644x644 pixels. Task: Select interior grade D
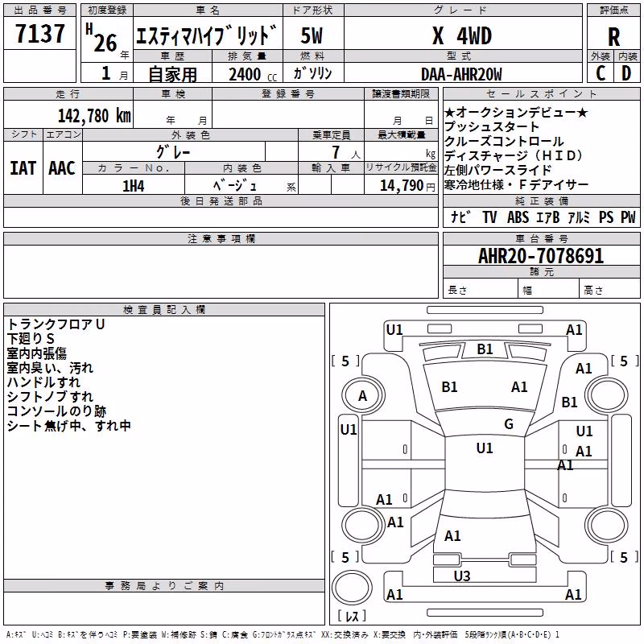[626, 73]
